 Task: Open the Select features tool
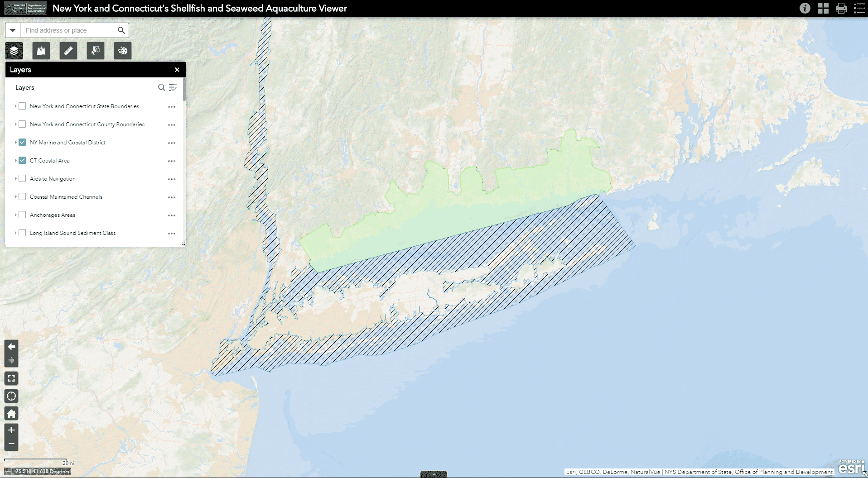point(95,51)
